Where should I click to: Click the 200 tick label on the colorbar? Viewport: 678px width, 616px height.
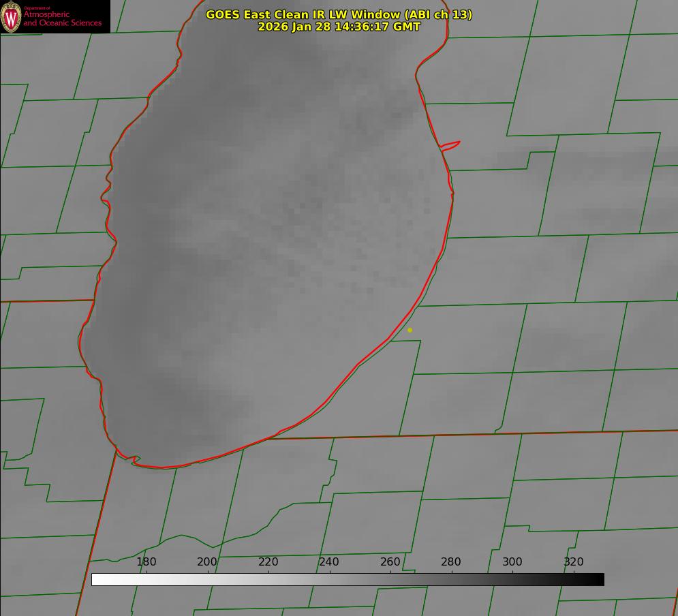pos(207,562)
